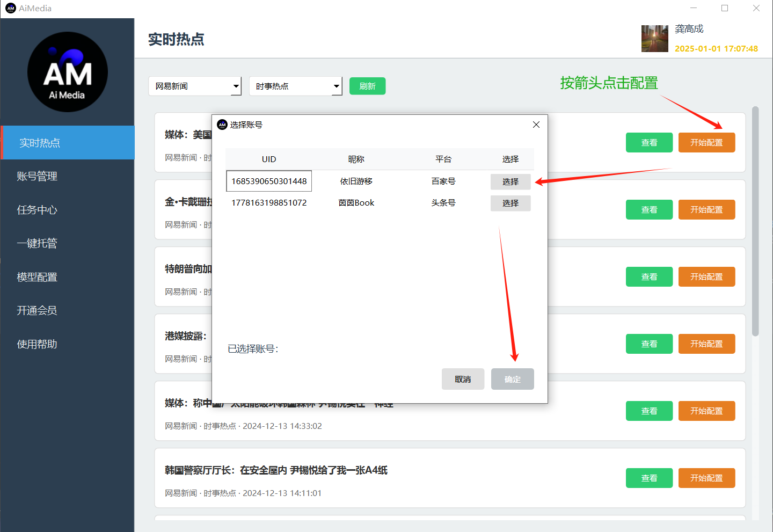The height and width of the screenshot is (532, 773).
Task: Click the vertical scrollbar of news list
Action: (x=755, y=221)
